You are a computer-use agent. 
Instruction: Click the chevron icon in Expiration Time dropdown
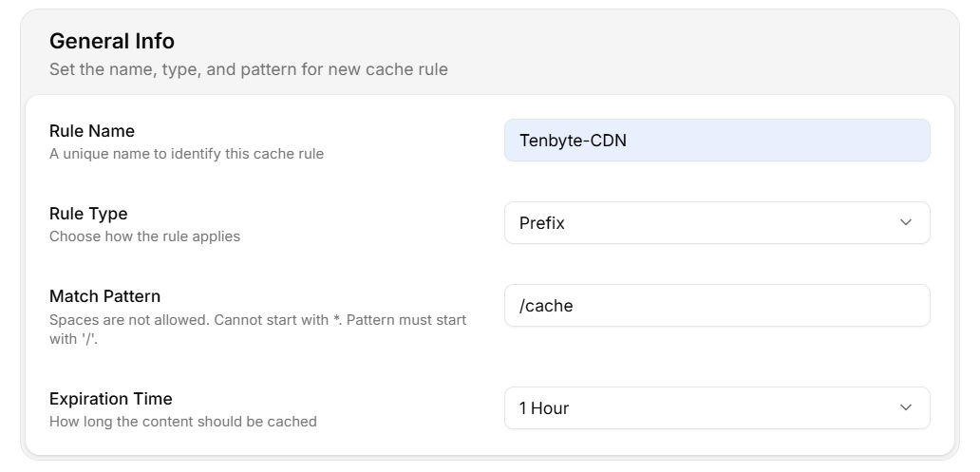(x=905, y=407)
